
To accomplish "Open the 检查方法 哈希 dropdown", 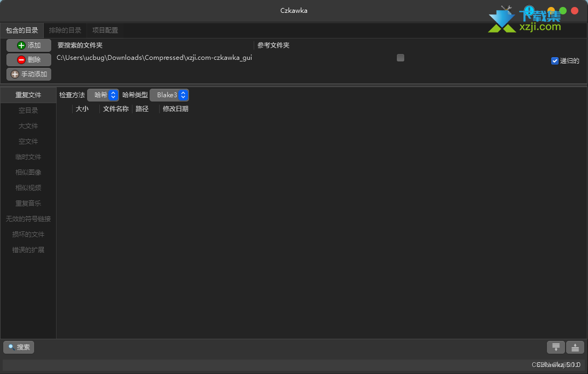I will (103, 95).
